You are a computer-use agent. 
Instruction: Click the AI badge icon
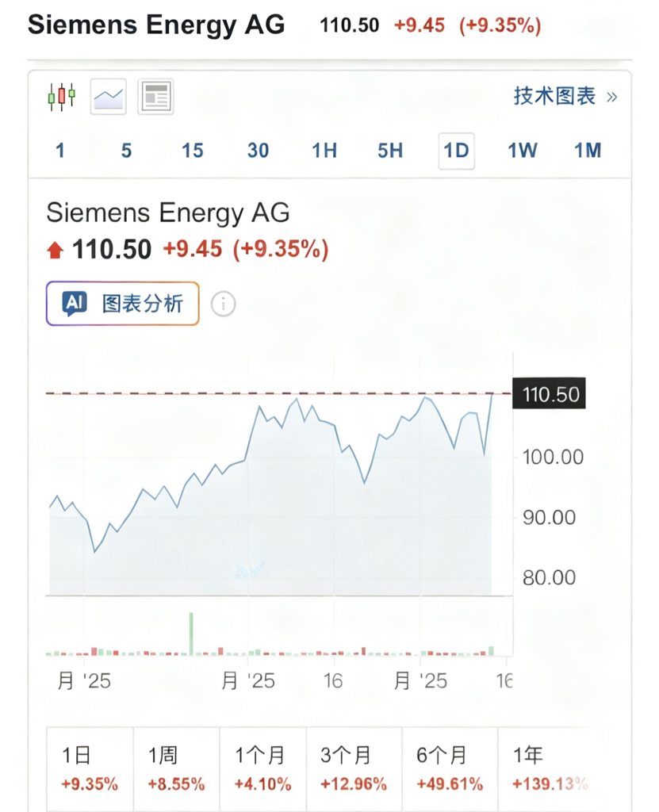pos(75,304)
